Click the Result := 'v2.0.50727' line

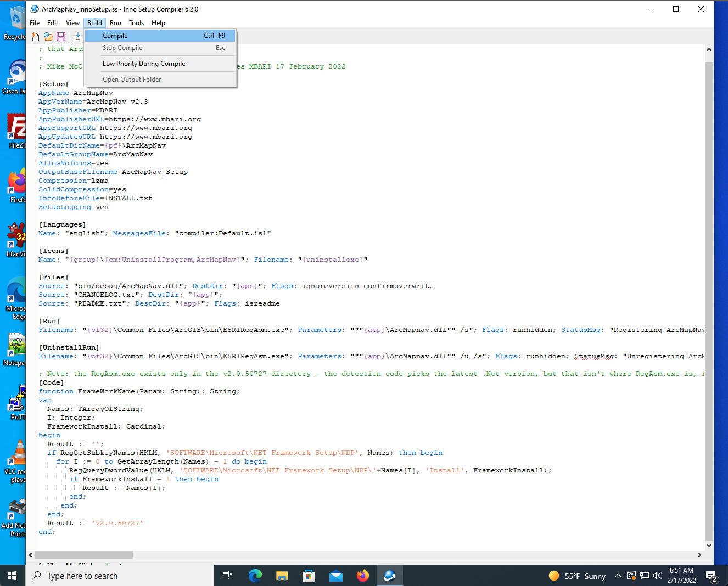click(x=95, y=523)
